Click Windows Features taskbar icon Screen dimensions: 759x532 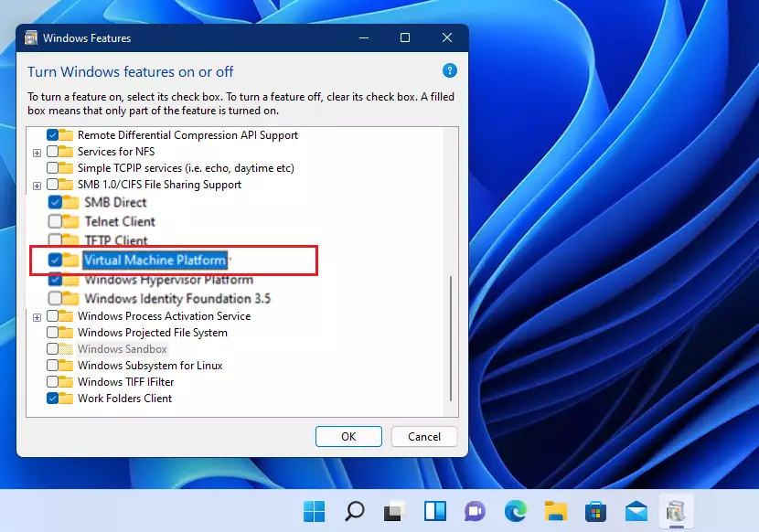pyautogui.click(x=676, y=512)
